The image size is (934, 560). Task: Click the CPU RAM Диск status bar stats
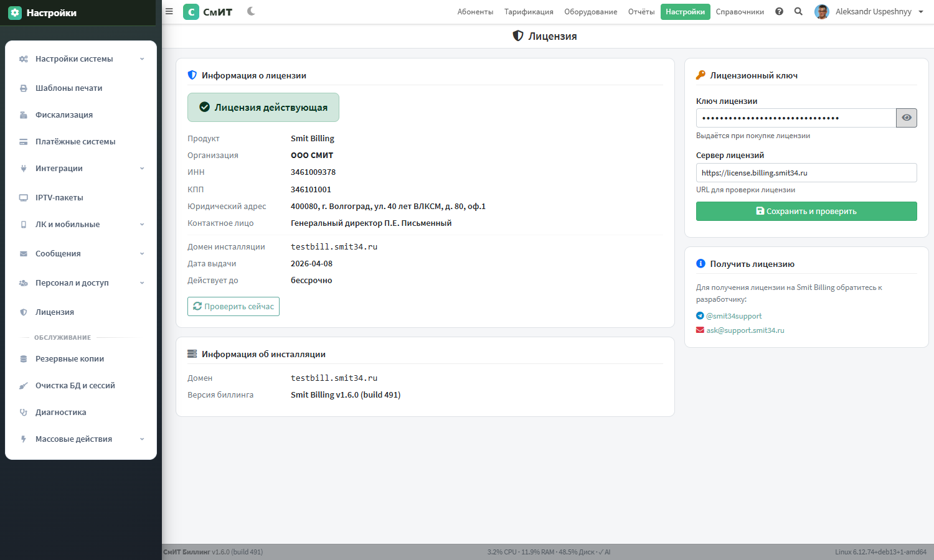549,552
